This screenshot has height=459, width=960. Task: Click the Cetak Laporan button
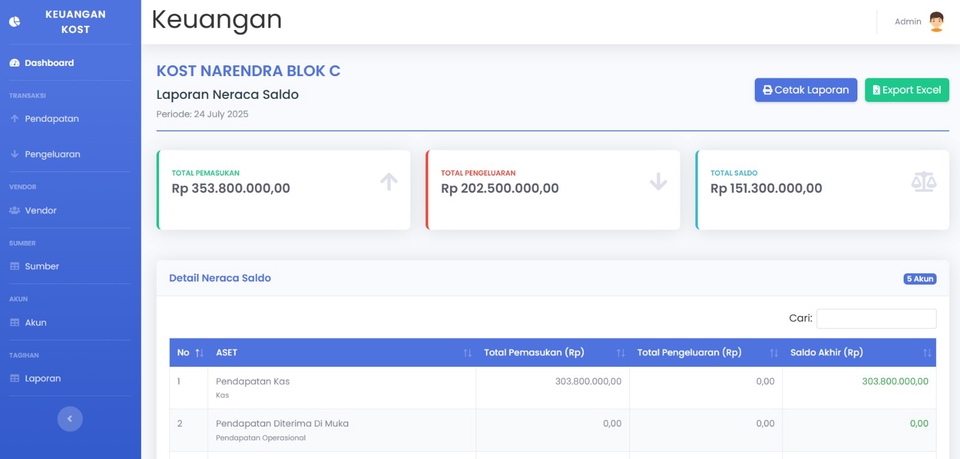tap(805, 90)
